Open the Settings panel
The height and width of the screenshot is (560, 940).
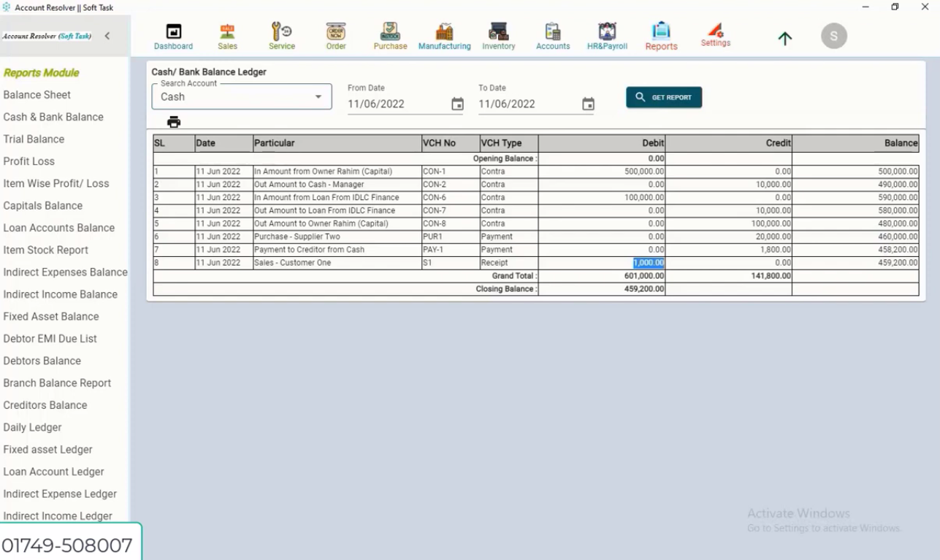pyautogui.click(x=715, y=35)
